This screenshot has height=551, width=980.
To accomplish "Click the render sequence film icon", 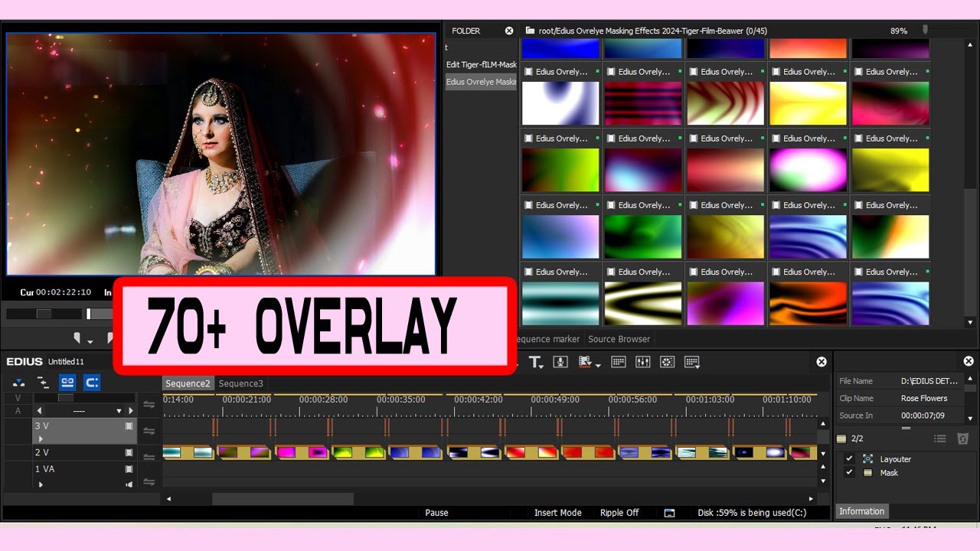I will click(586, 362).
